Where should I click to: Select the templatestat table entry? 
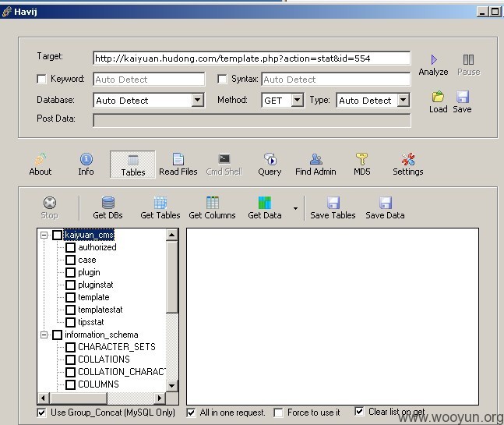point(100,310)
